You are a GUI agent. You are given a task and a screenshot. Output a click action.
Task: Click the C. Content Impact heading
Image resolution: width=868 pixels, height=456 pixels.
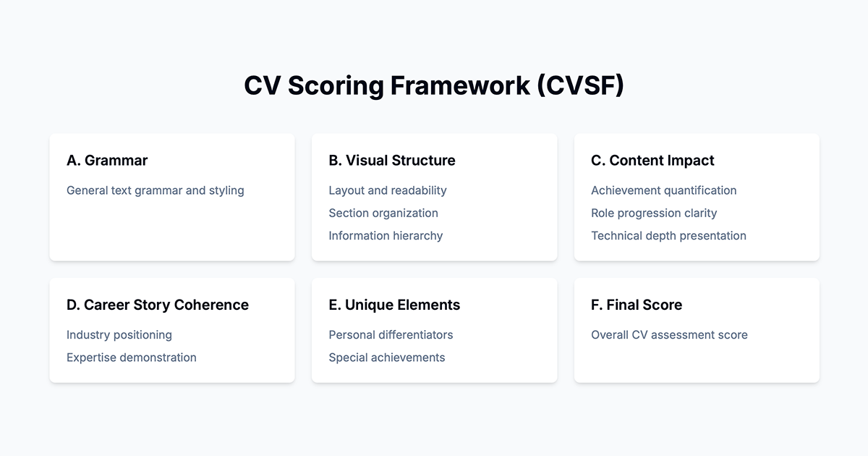652,161
